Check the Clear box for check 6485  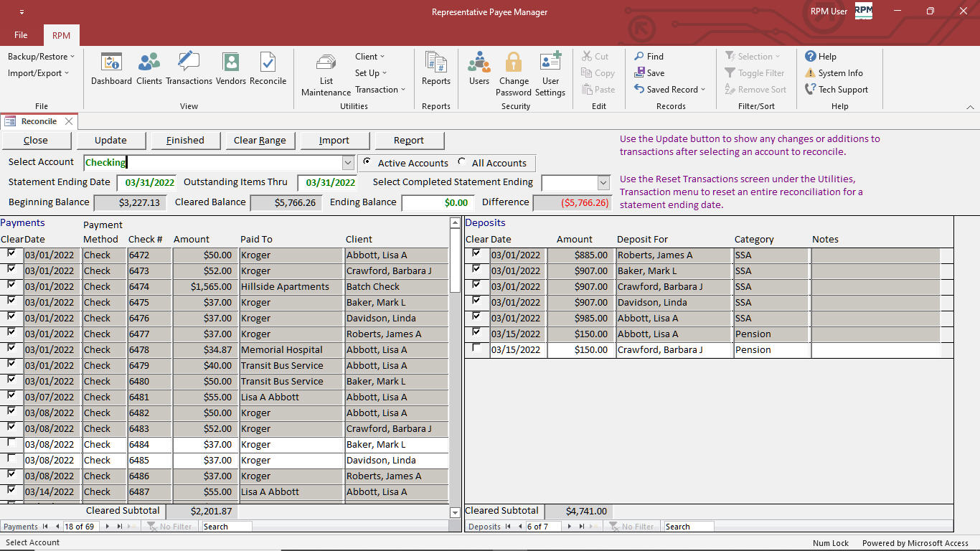(11, 458)
